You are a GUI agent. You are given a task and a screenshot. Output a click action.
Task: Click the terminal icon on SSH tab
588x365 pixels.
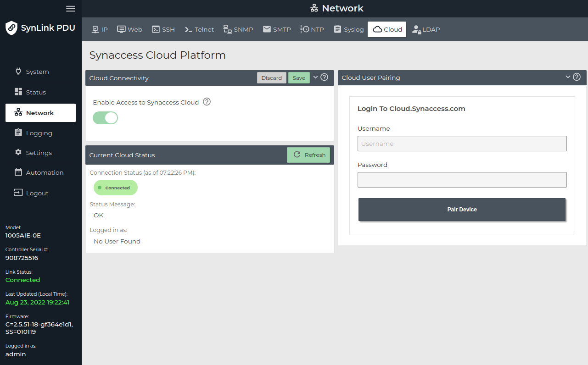click(156, 29)
